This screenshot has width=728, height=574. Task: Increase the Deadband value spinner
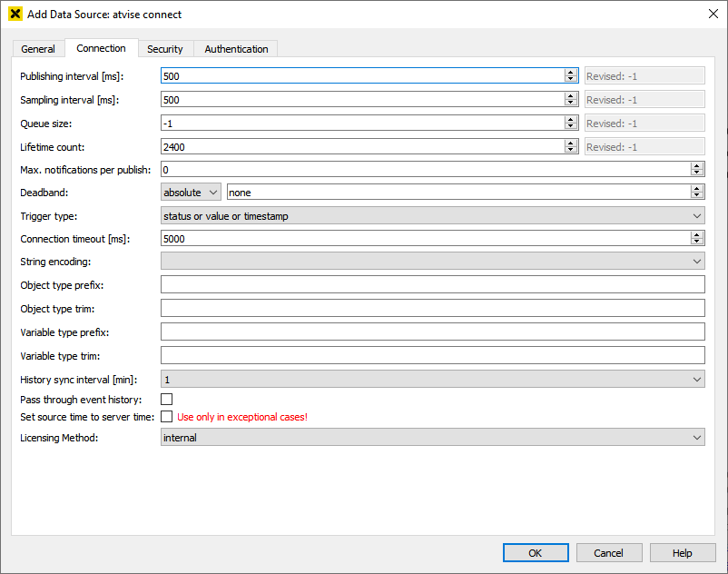697,189
